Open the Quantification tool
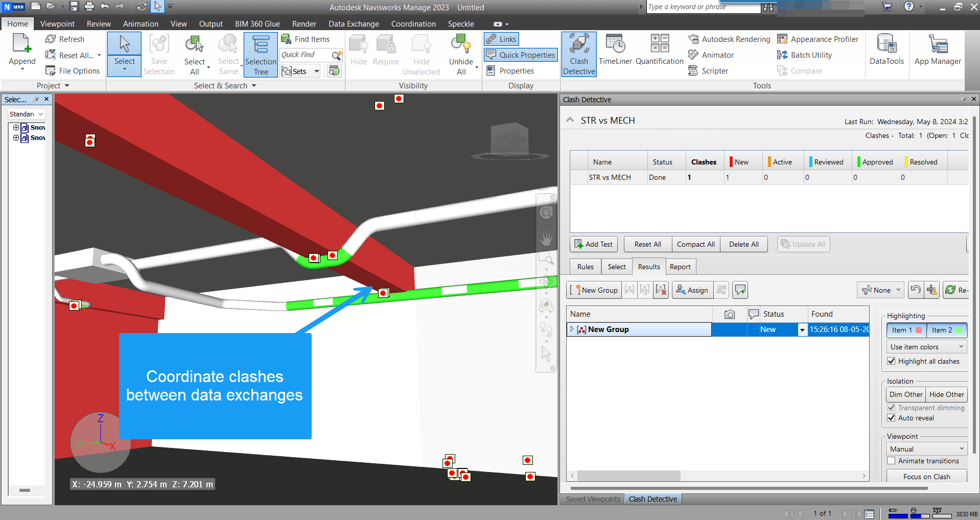 [x=659, y=50]
